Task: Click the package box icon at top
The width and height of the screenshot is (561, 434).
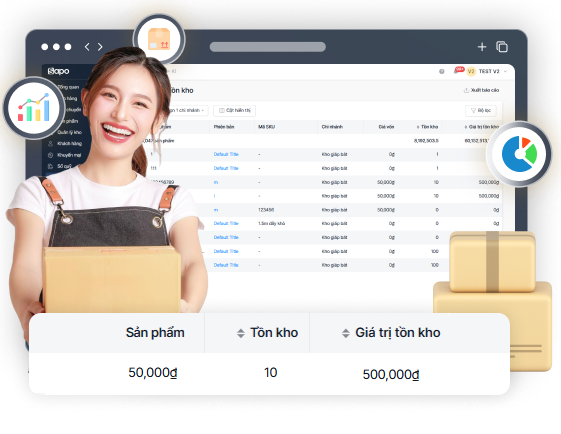Action: pos(159,39)
